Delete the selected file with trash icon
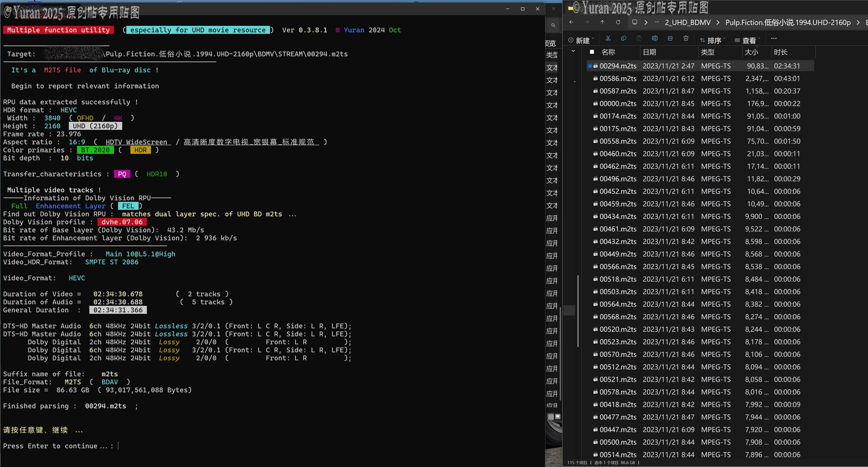The height and width of the screenshot is (467, 868). point(686,38)
